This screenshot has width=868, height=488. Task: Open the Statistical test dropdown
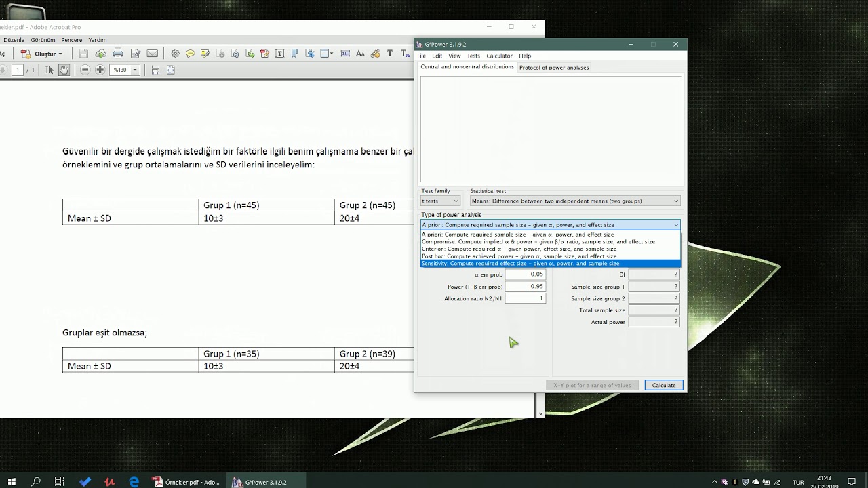[x=575, y=201]
